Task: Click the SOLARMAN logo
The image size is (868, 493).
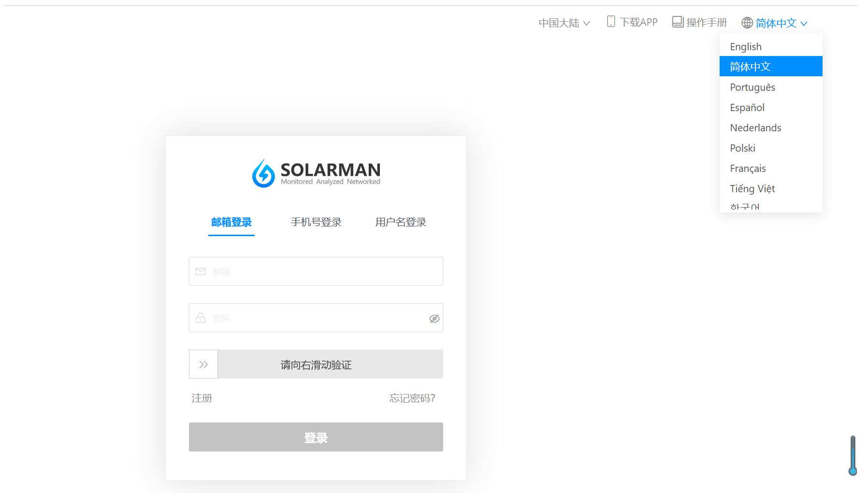Action: (316, 173)
